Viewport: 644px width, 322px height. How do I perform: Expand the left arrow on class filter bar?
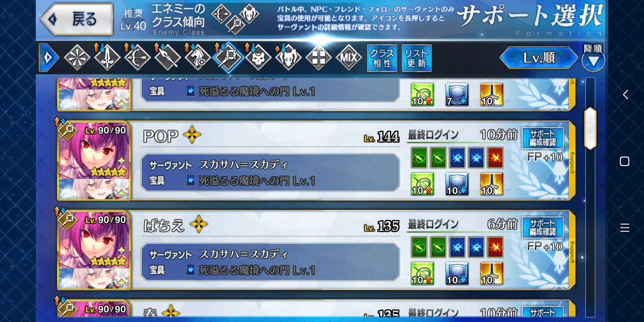48,58
